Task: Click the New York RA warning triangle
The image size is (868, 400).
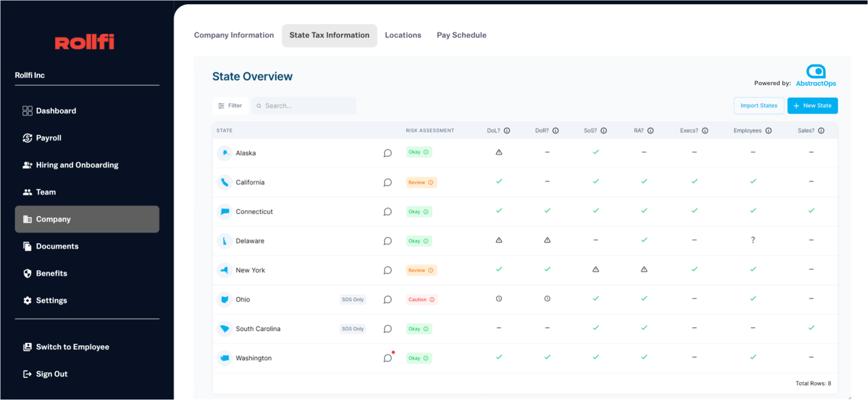Action: (644, 269)
